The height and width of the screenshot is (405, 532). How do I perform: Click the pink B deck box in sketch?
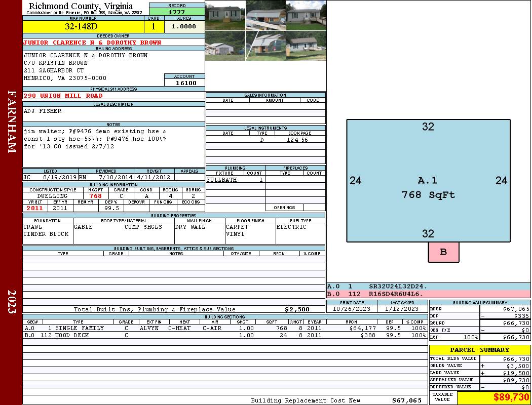pos(443,252)
